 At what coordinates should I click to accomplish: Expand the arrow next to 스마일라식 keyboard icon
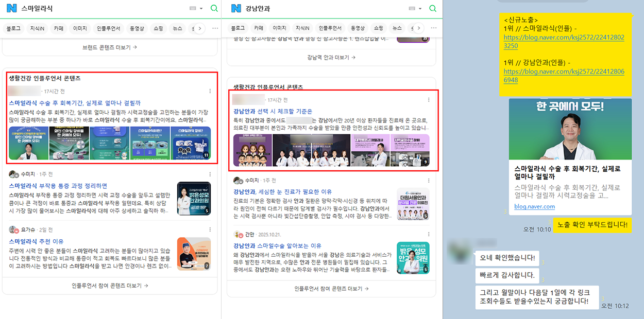201,9
